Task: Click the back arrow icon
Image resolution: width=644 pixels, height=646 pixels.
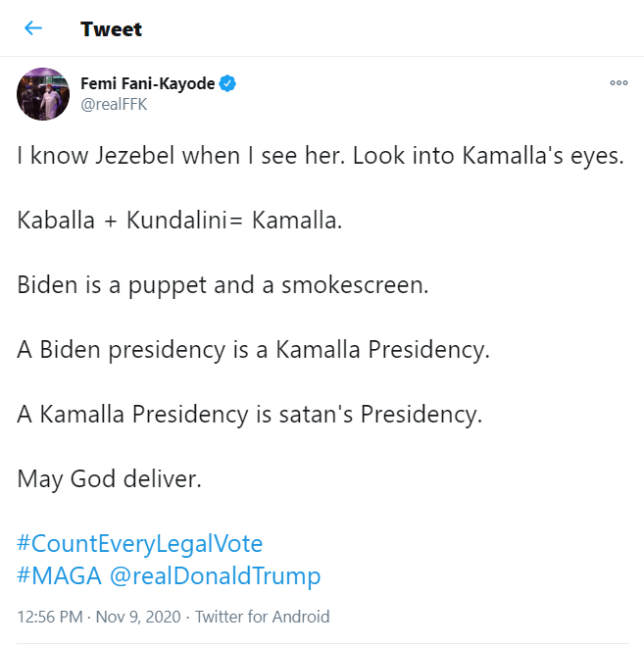Action: tap(33, 28)
